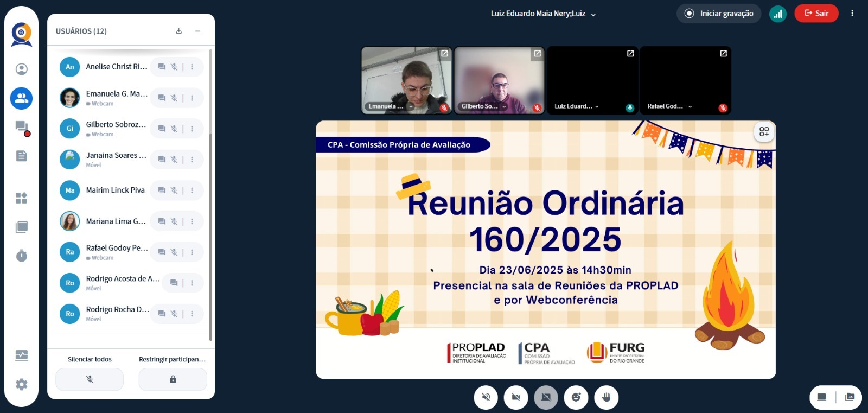Click the Iniciar gravação button
868x413 pixels.
[719, 14]
